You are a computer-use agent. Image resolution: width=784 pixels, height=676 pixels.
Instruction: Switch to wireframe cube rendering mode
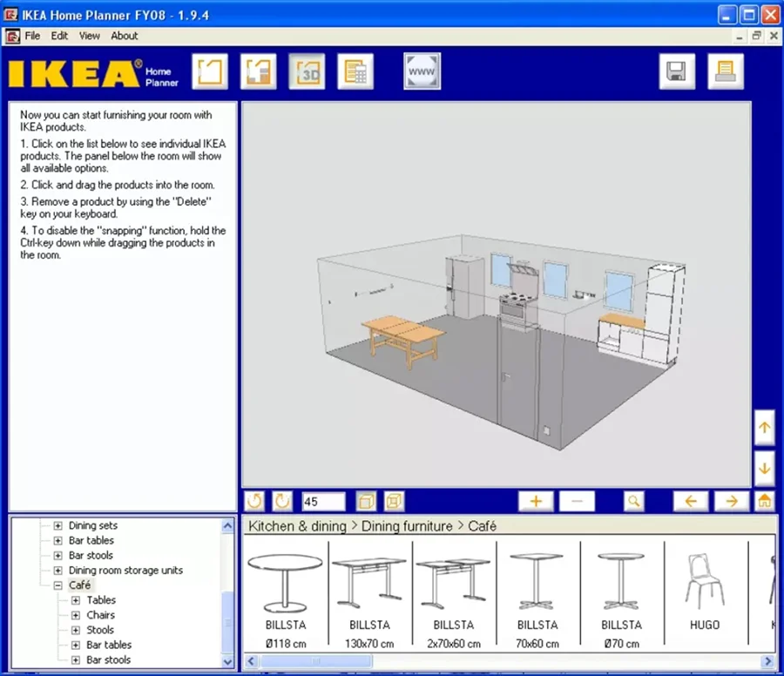pyautogui.click(x=394, y=501)
